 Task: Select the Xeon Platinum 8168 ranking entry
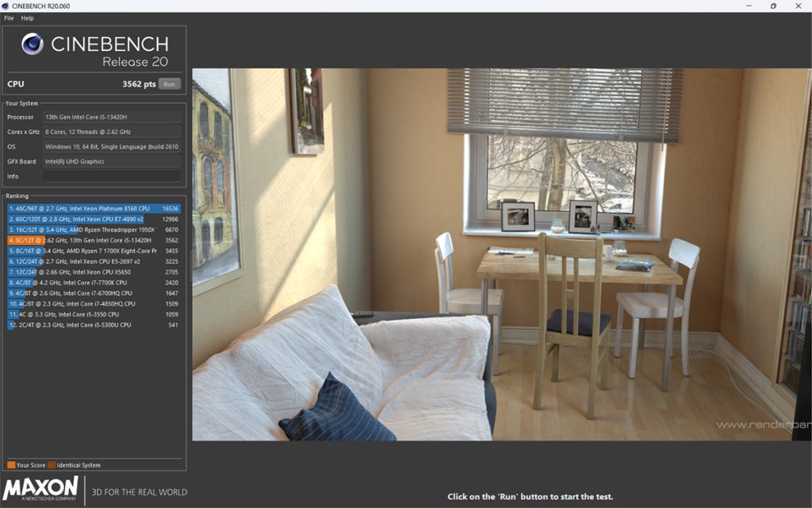(x=94, y=209)
